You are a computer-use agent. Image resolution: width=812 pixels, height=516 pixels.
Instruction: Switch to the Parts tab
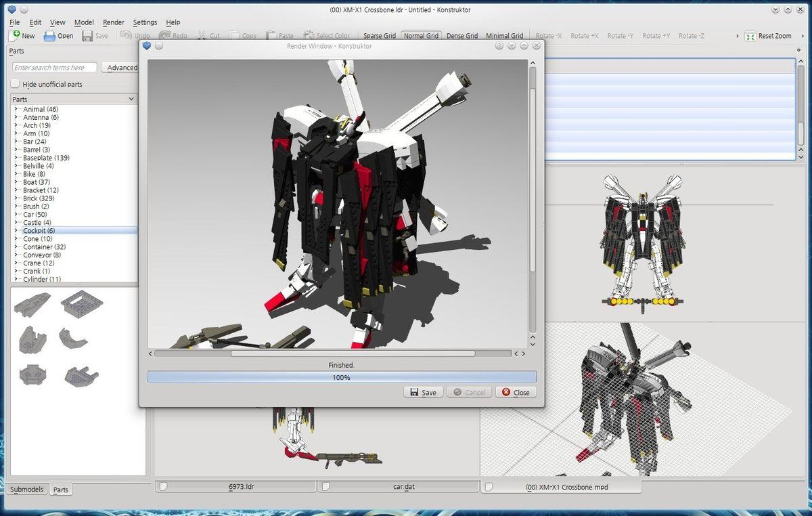pyautogui.click(x=61, y=490)
